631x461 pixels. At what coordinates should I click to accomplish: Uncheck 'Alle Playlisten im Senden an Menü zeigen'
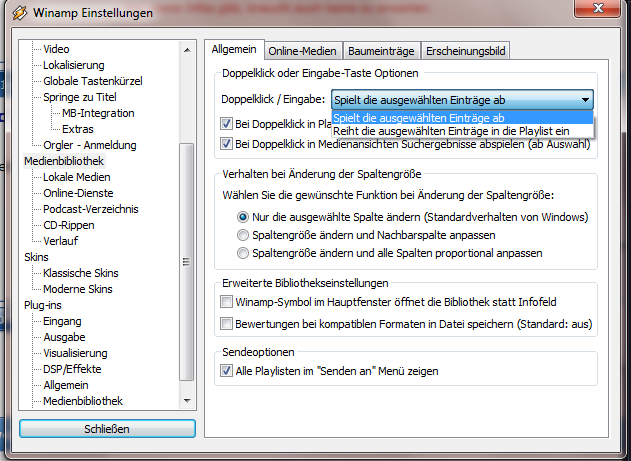[x=226, y=370]
